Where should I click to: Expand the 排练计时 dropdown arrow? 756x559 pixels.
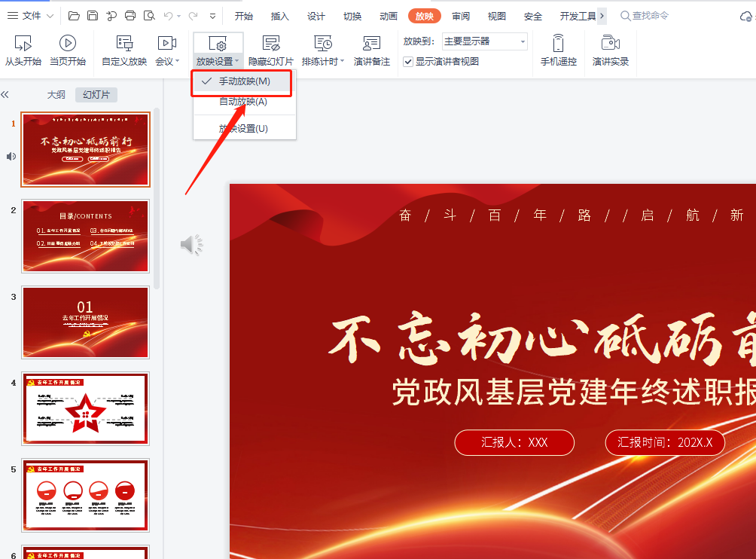[x=343, y=61]
